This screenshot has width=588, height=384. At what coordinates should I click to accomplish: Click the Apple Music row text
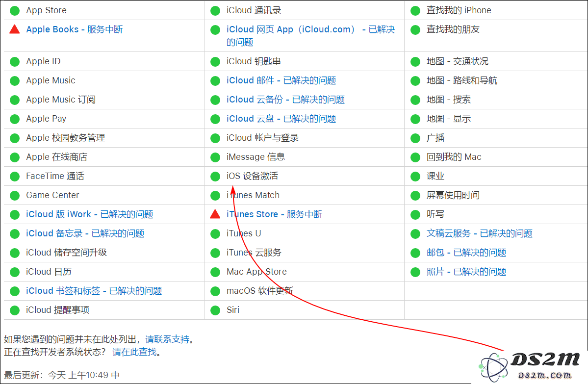pos(51,80)
